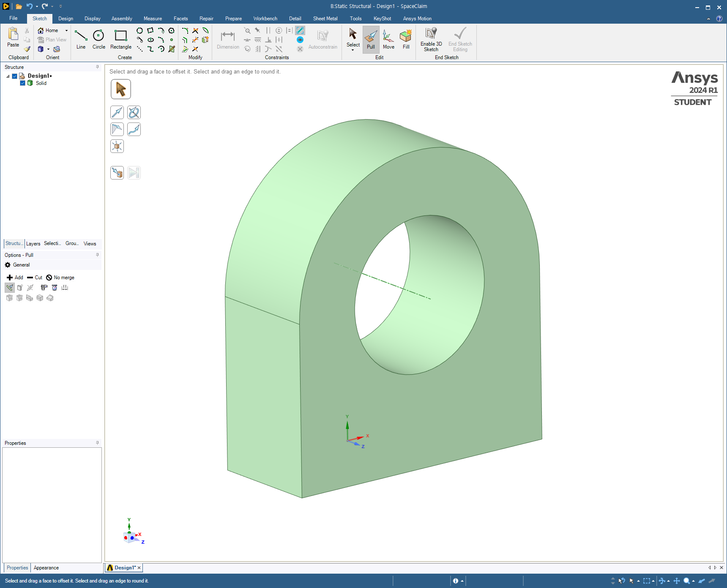Choose the Add pull option
727x588 pixels.
15,278
